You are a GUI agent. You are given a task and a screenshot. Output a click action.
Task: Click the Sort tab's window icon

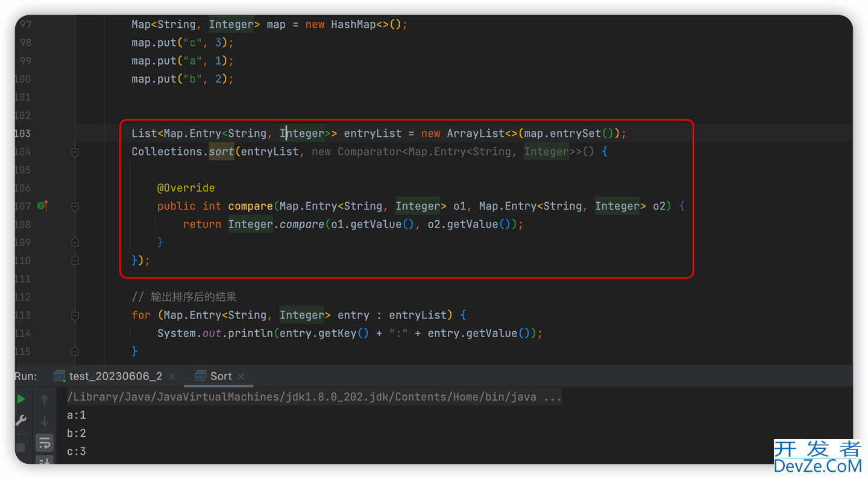(200, 376)
